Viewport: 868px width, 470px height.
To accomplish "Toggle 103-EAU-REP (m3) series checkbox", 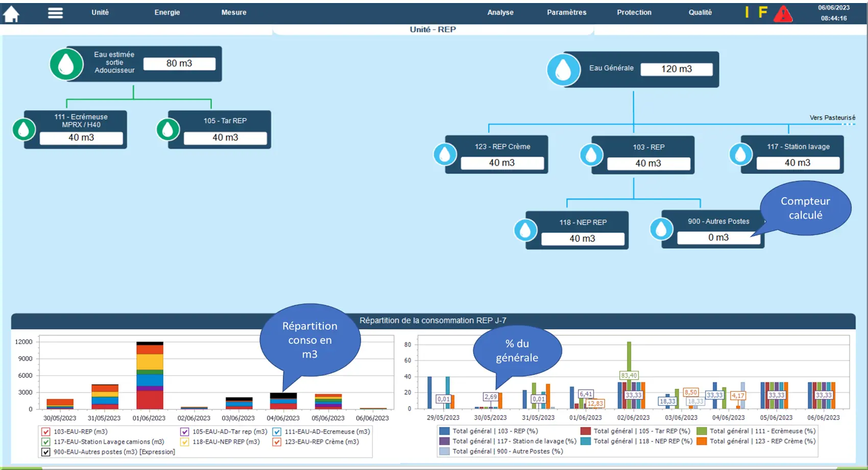I will tap(45, 432).
